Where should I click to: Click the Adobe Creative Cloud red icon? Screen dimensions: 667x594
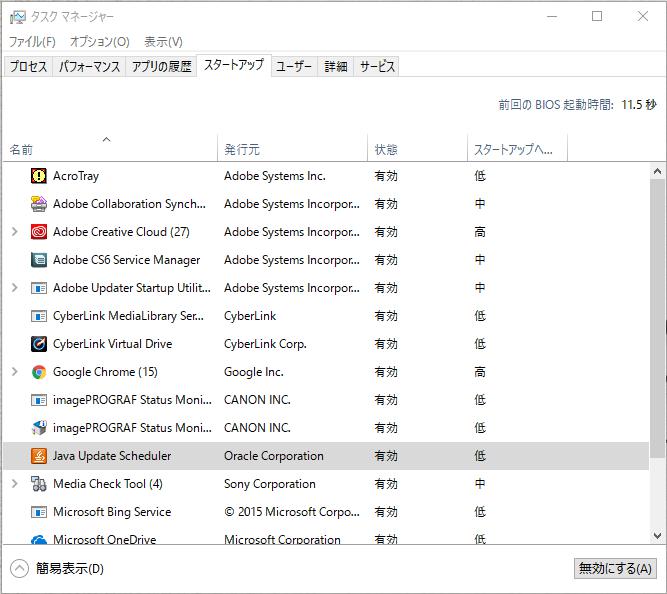[39, 232]
